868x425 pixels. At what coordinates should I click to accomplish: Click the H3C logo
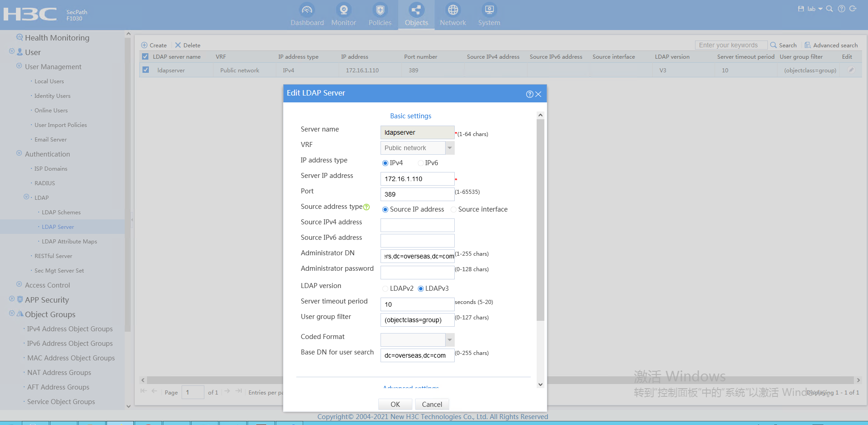click(x=30, y=15)
